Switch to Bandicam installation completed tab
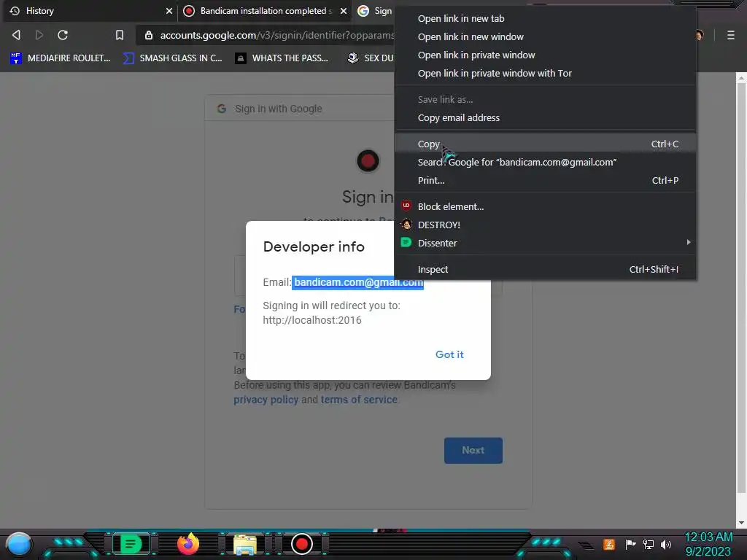This screenshot has width=747, height=560. pyautogui.click(x=264, y=11)
